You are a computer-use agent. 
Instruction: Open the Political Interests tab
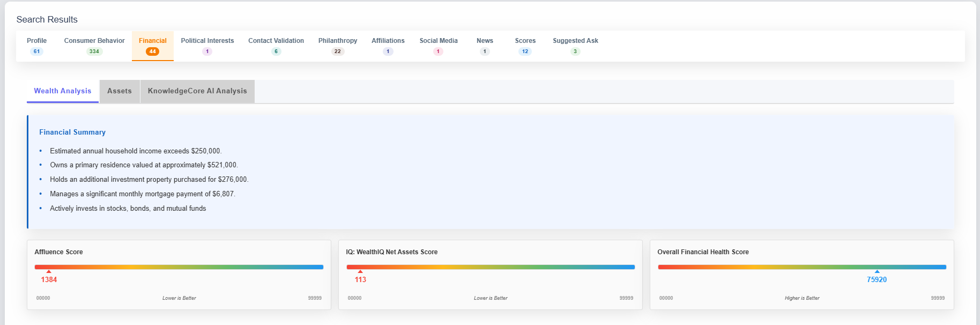(207, 46)
